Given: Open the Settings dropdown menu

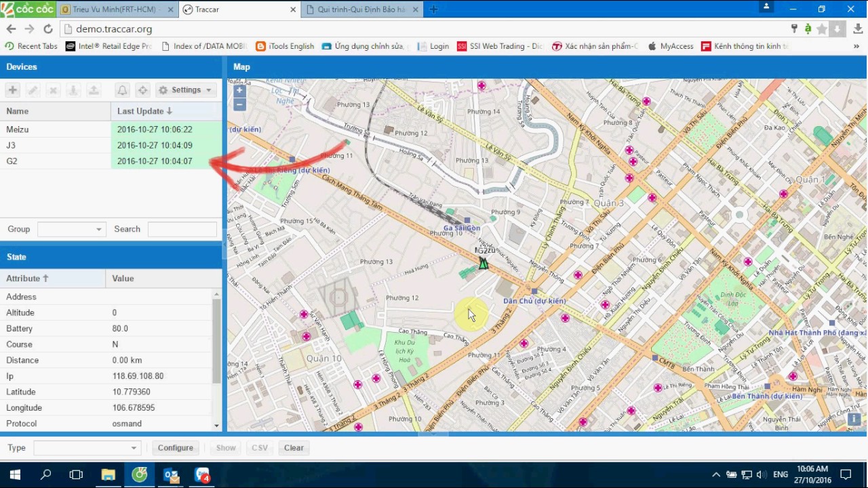Looking at the screenshot, I should 186,90.
